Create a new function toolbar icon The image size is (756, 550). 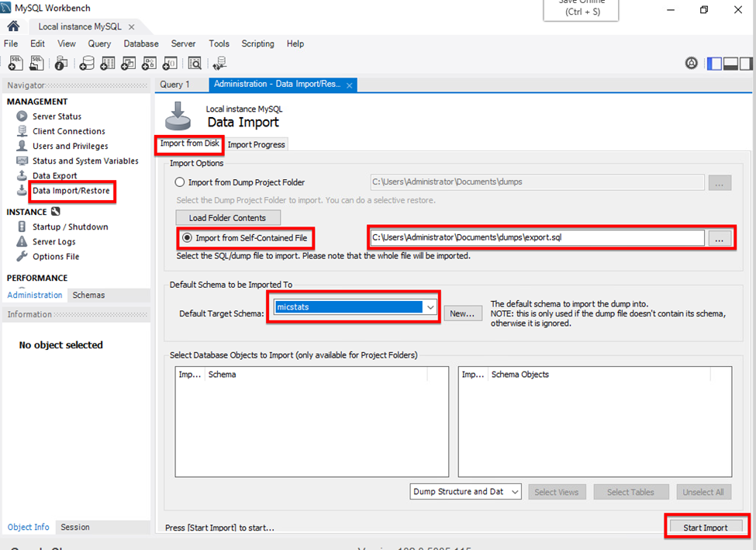pos(170,63)
